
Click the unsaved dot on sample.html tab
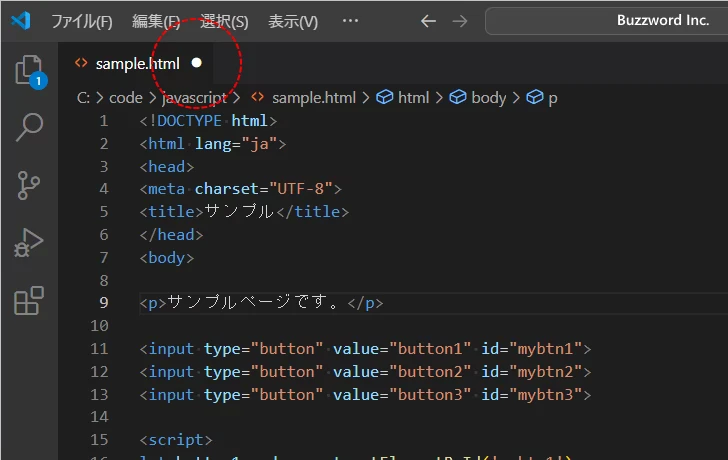[x=197, y=63]
